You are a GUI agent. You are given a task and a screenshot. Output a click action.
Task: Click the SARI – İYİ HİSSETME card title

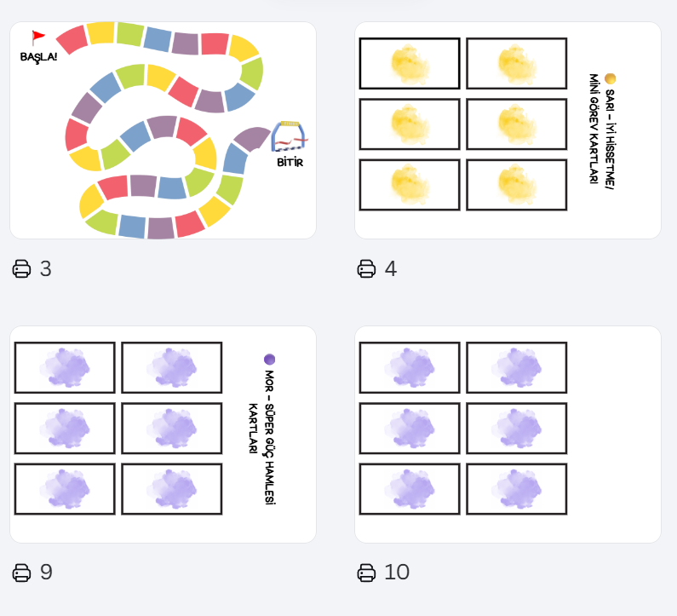pos(602,131)
